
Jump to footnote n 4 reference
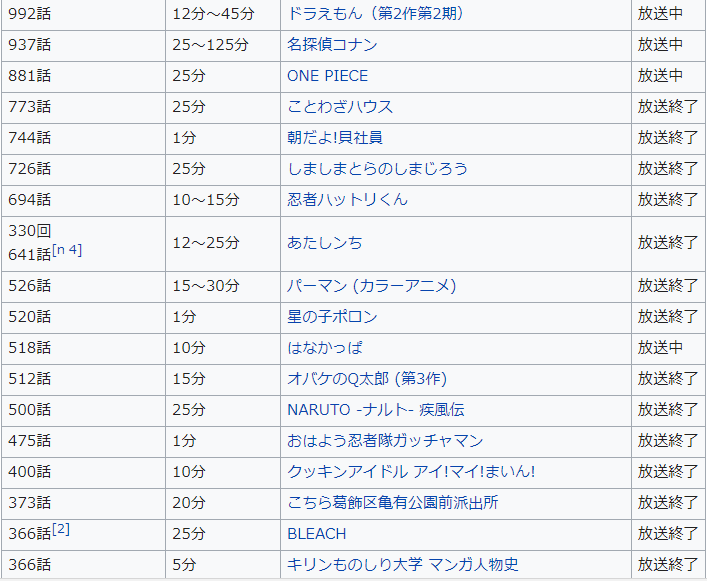[68, 250]
